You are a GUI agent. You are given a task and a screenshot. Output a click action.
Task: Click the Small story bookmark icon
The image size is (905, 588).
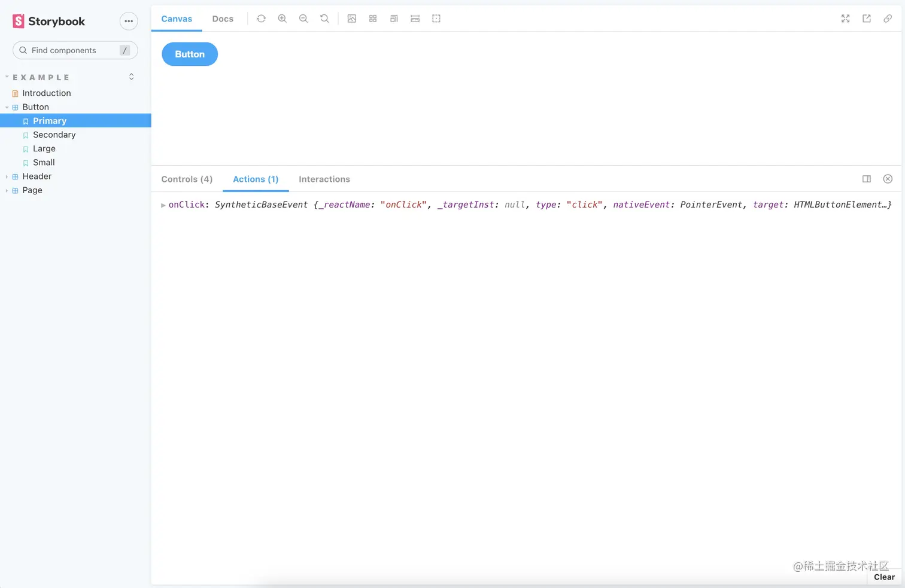pos(26,163)
